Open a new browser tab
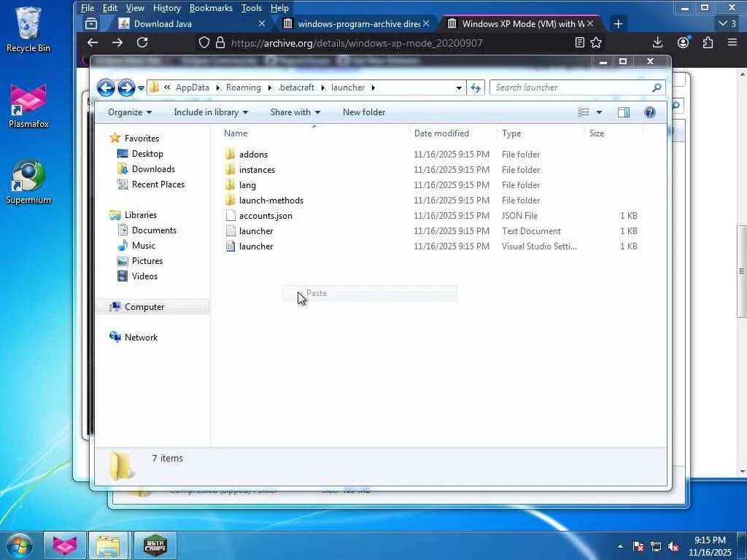The width and height of the screenshot is (747, 560). (618, 24)
